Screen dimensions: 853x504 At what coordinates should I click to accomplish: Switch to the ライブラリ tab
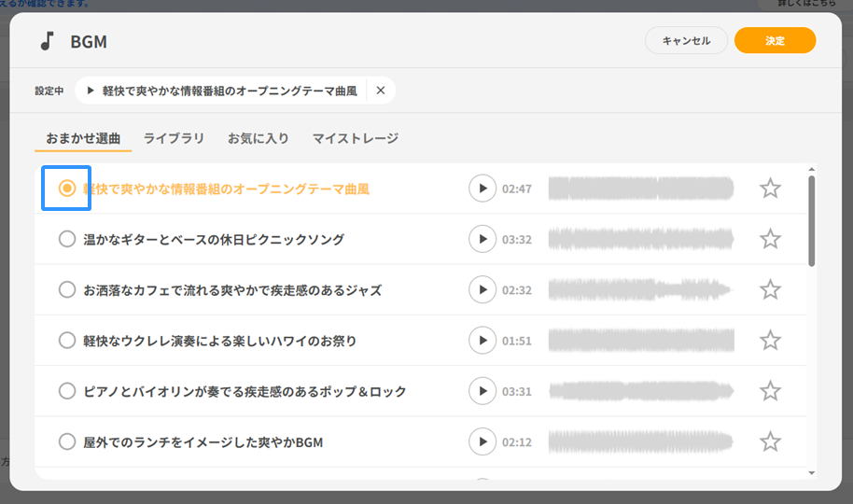[x=174, y=138]
